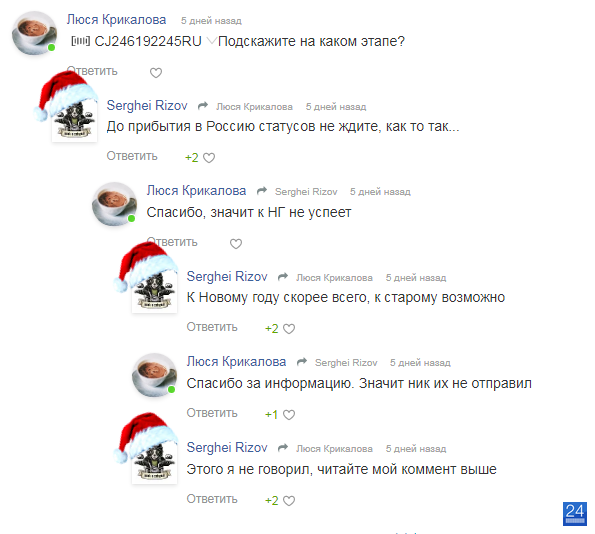Reply to the 'Спасибо за информацию' comment

pos(212,413)
